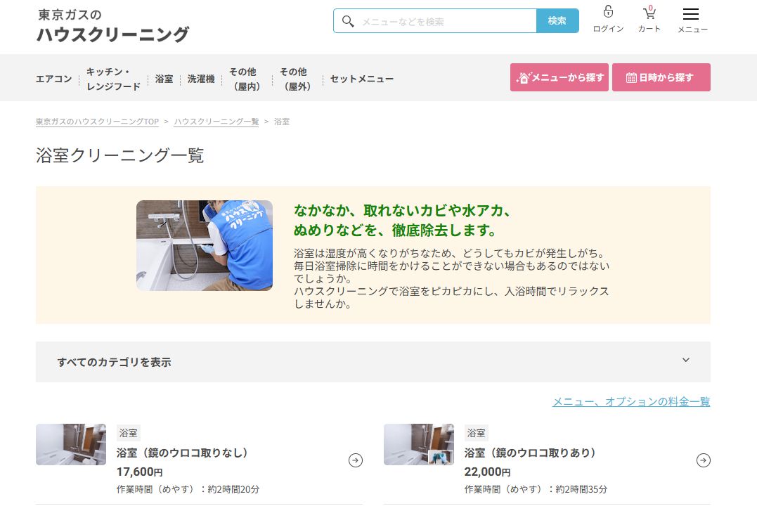Open the login icon at top right

[607, 13]
